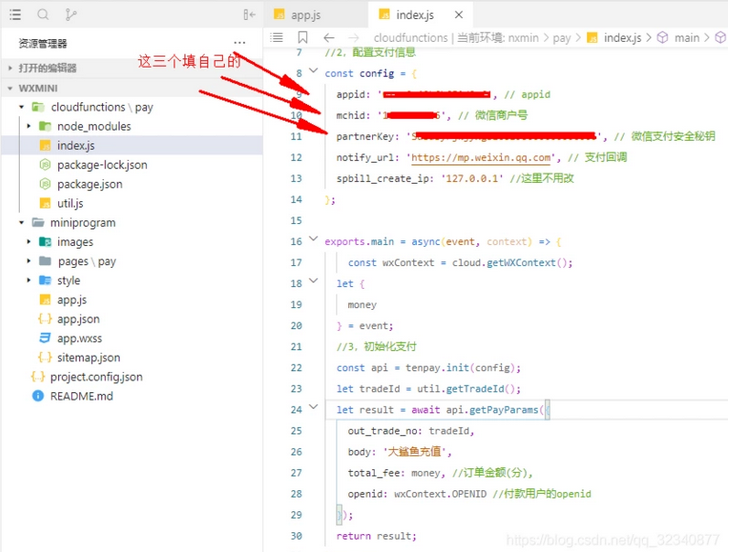
Task: Open sitemap.json file
Action: click(x=89, y=358)
